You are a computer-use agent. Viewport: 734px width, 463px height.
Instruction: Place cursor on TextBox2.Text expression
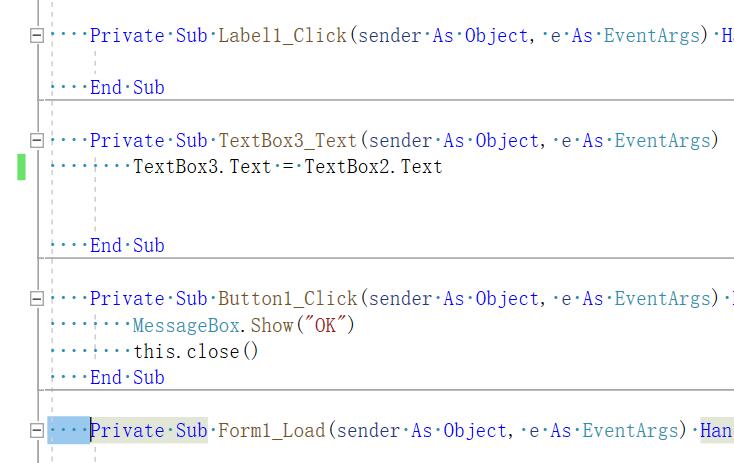373,167
